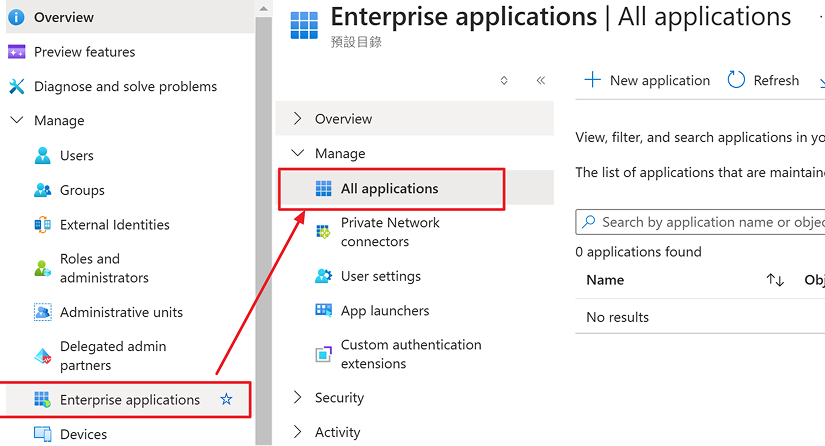Click the App launchers icon
Screen dimensions: 825x446
324,311
